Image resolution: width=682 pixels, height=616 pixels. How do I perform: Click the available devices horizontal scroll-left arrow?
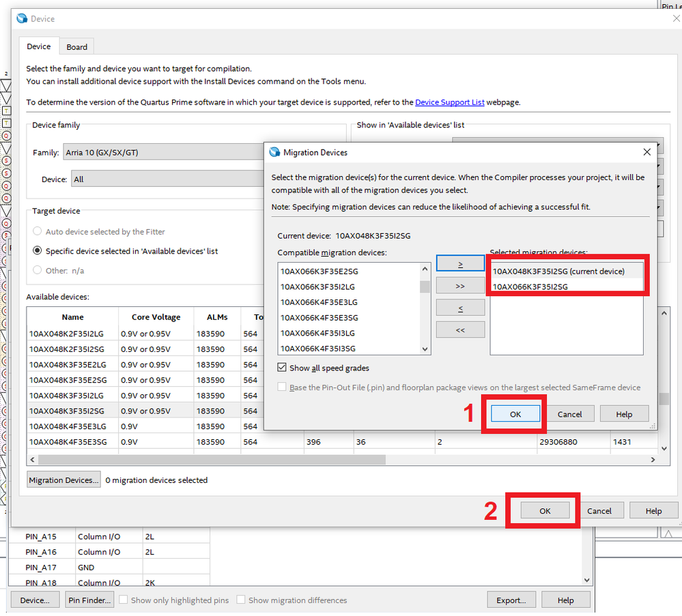[33, 460]
